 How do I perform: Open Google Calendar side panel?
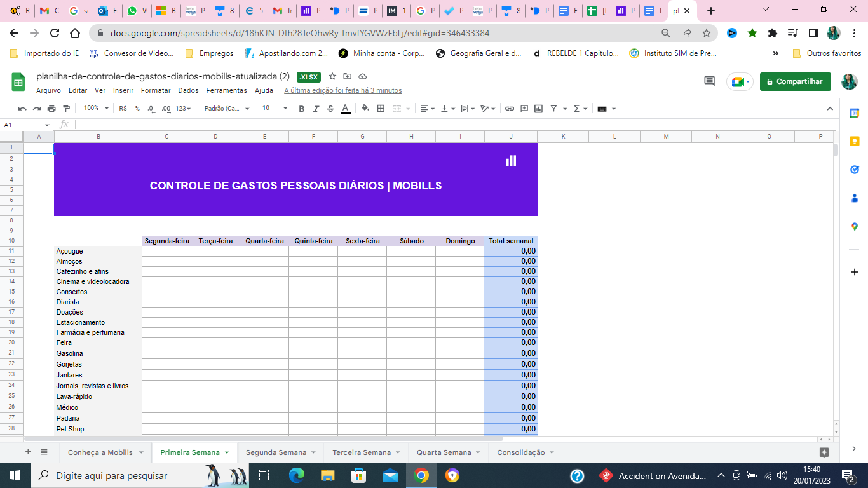point(855,113)
